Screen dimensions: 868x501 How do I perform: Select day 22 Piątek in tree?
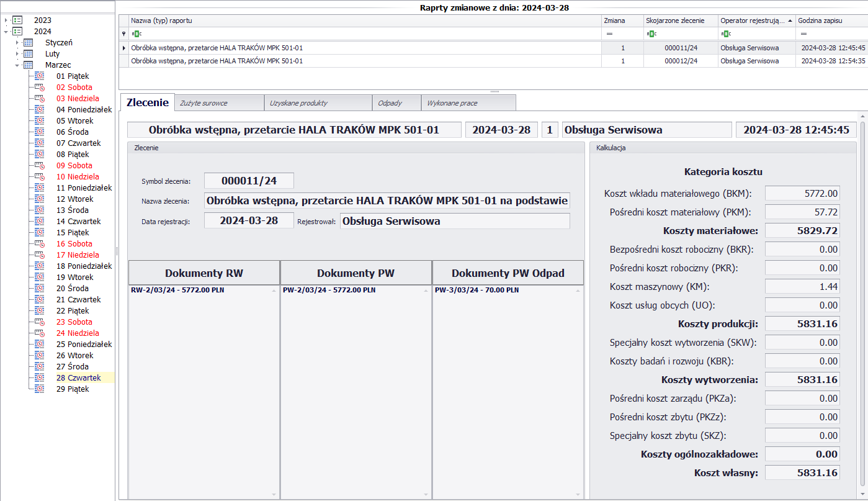click(x=73, y=311)
